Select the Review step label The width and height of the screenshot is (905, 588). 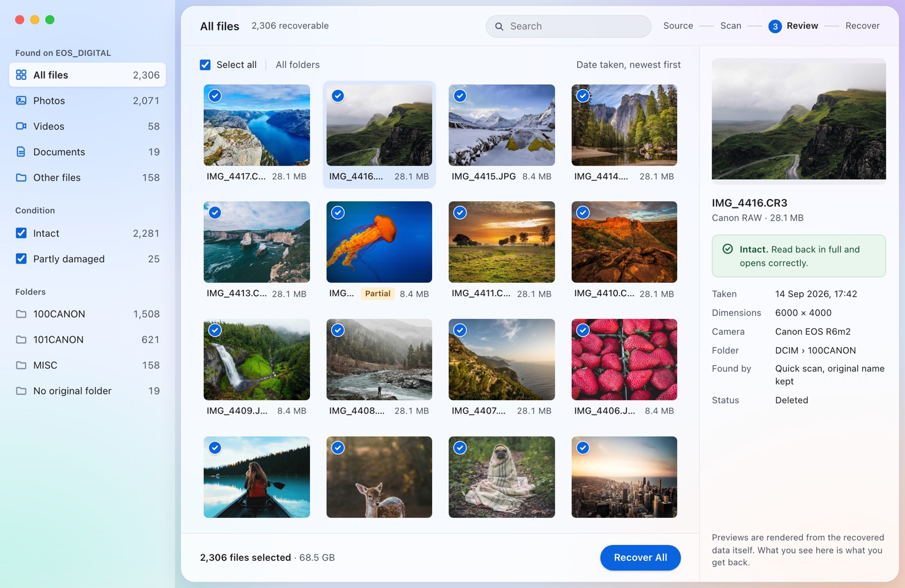(802, 26)
